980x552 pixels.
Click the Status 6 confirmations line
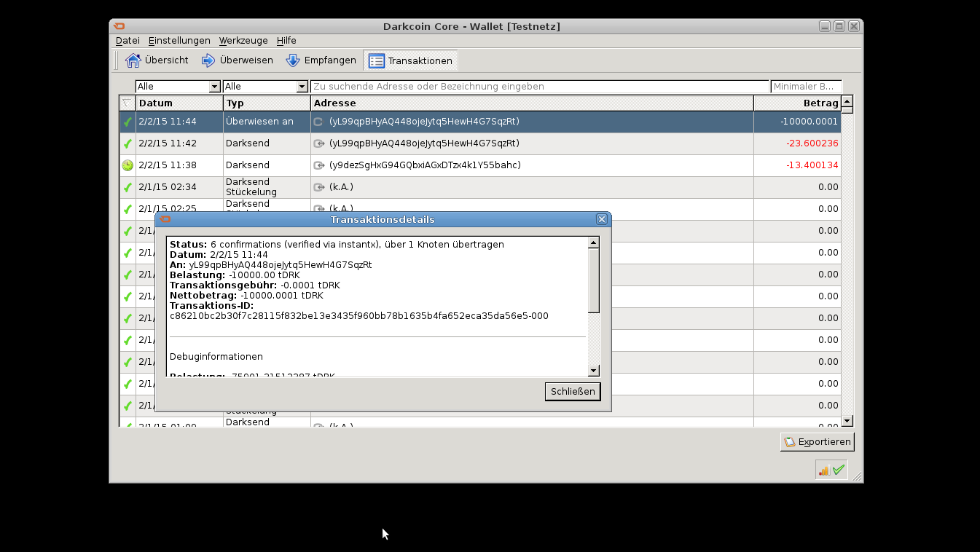[337, 245]
